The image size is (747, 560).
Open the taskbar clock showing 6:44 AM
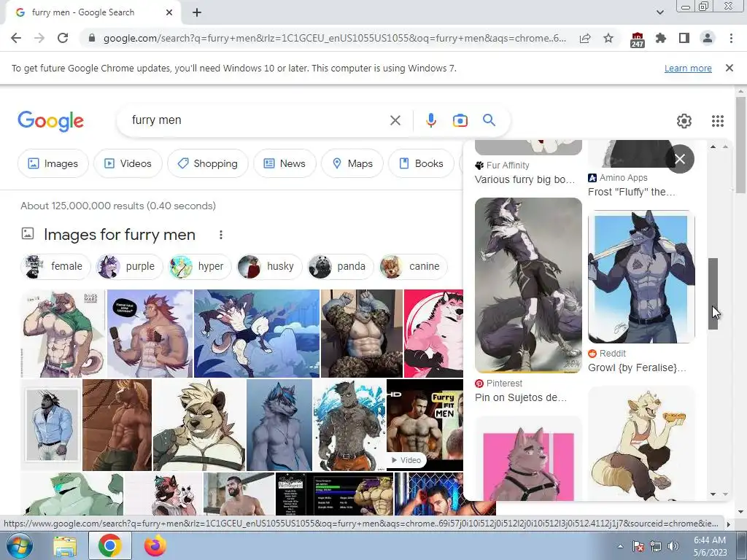coord(710,546)
